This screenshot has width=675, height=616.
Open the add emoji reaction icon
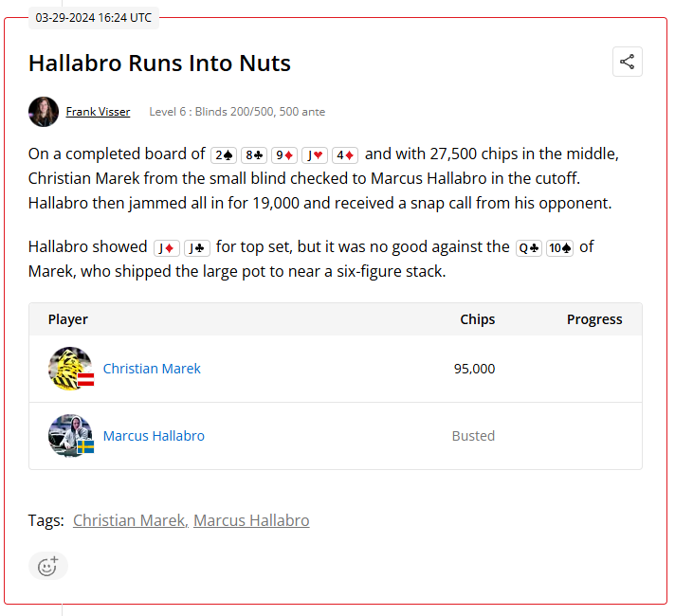47,567
